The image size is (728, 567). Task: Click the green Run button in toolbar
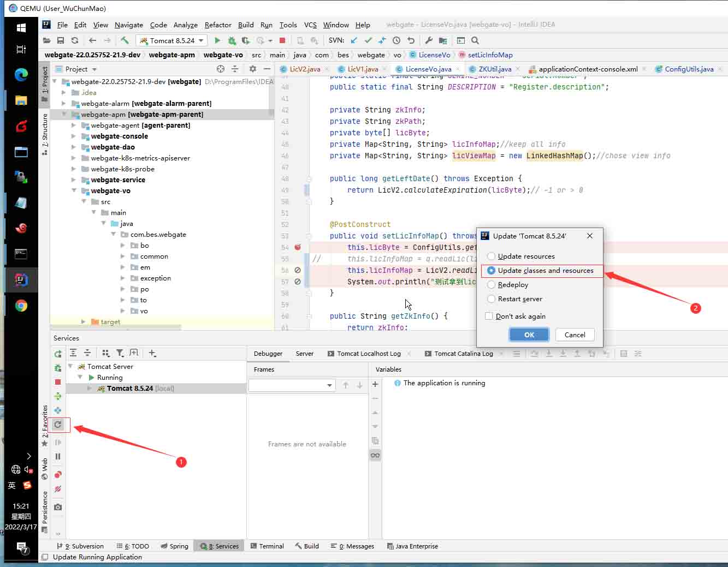(217, 40)
